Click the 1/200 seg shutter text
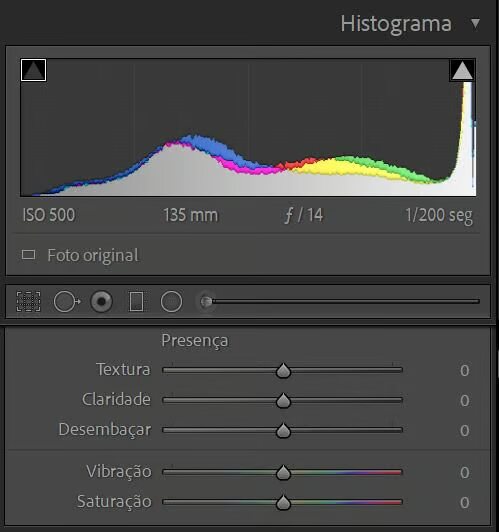499x532 pixels. [x=439, y=216]
